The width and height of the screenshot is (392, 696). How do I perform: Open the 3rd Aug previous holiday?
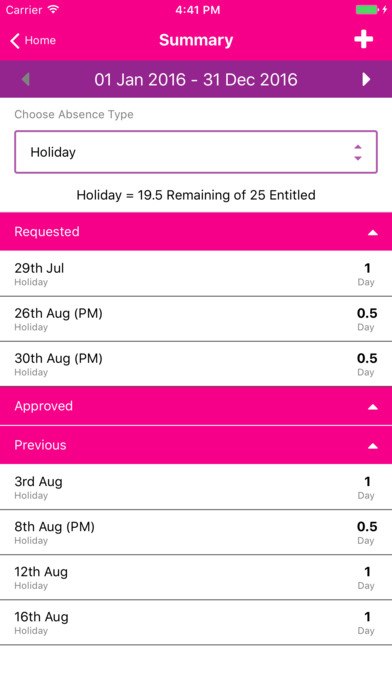coord(196,487)
